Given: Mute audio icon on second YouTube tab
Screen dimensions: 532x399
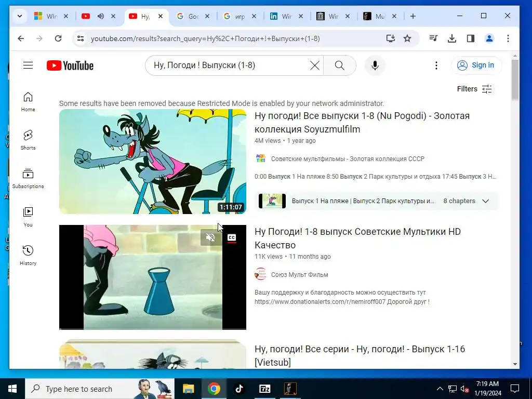Looking at the screenshot, I should coord(101,16).
